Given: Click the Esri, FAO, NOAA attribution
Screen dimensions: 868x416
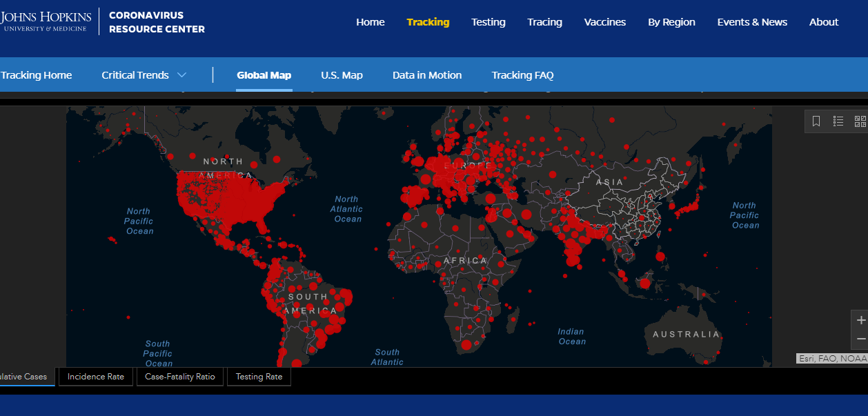Looking at the screenshot, I should coord(831,359).
